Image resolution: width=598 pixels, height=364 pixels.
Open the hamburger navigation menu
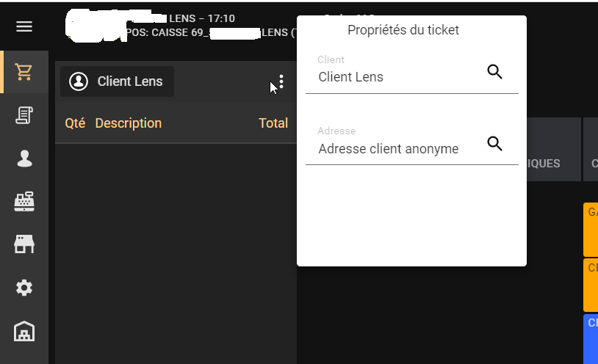pos(24,26)
